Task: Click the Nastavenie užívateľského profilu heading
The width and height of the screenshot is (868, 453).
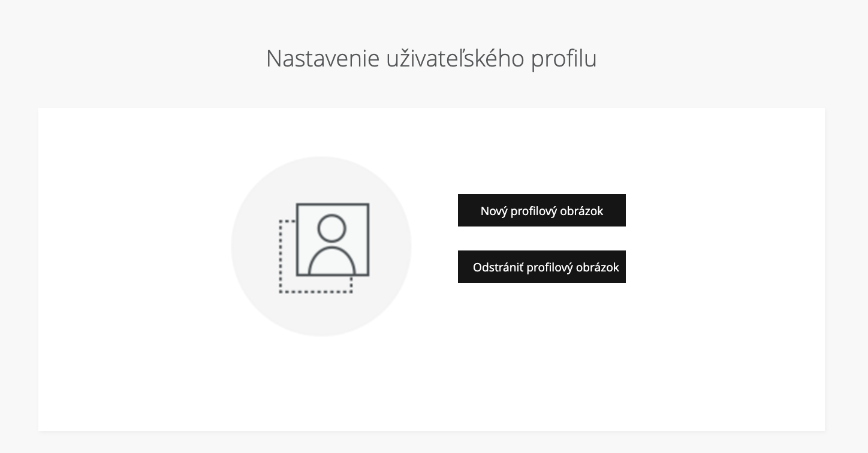Action: click(x=432, y=59)
